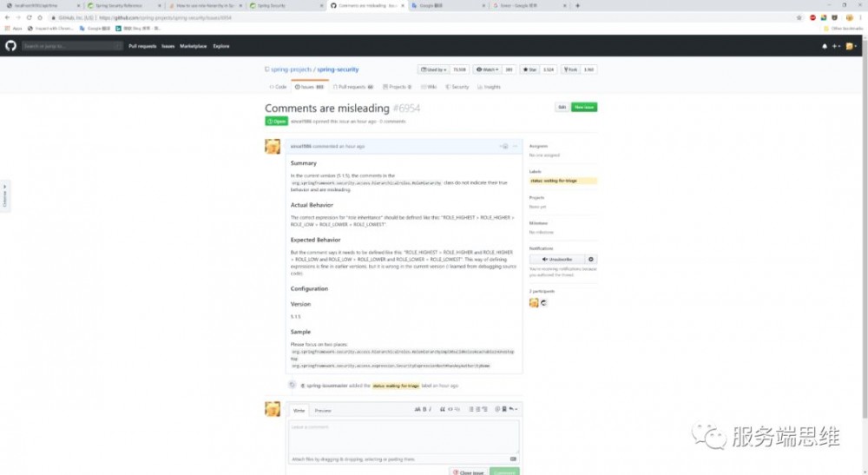Open notification settings gear next to Unsubscribe
The width and height of the screenshot is (868, 475).
(590, 259)
